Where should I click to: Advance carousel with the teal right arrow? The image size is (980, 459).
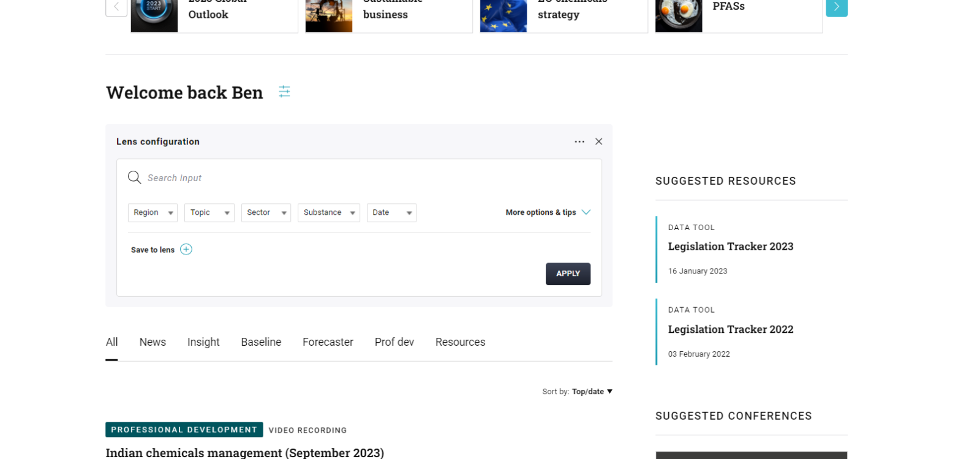pyautogui.click(x=837, y=7)
